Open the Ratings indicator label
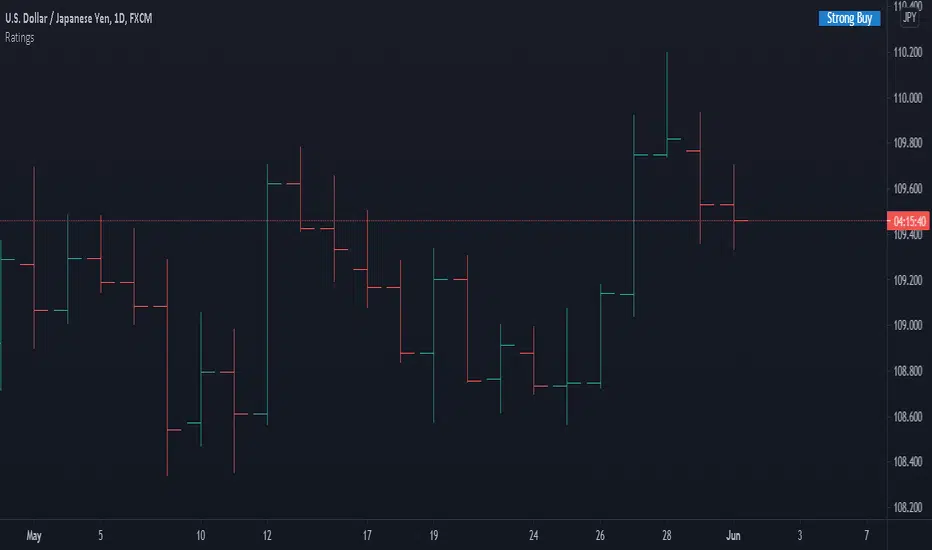Viewport: 932px width, 550px height. point(20,36)
